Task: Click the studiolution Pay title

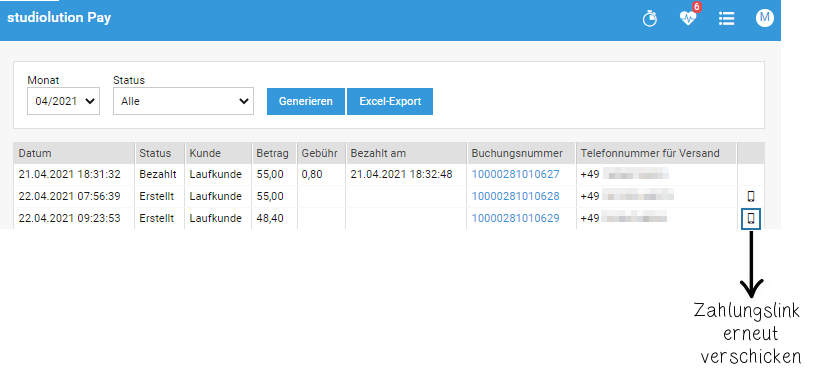Action: point(59,18)
